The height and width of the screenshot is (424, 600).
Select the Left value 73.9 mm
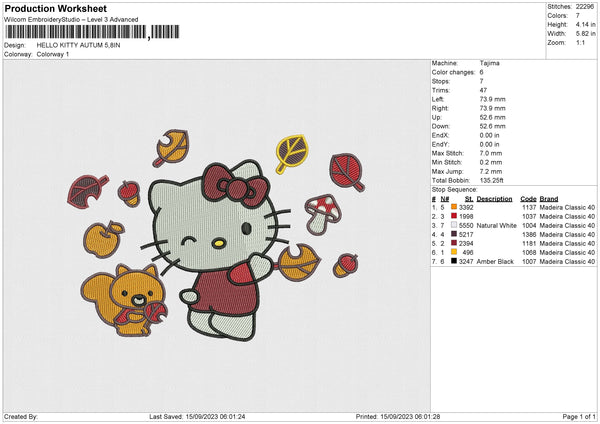(492, 99)
